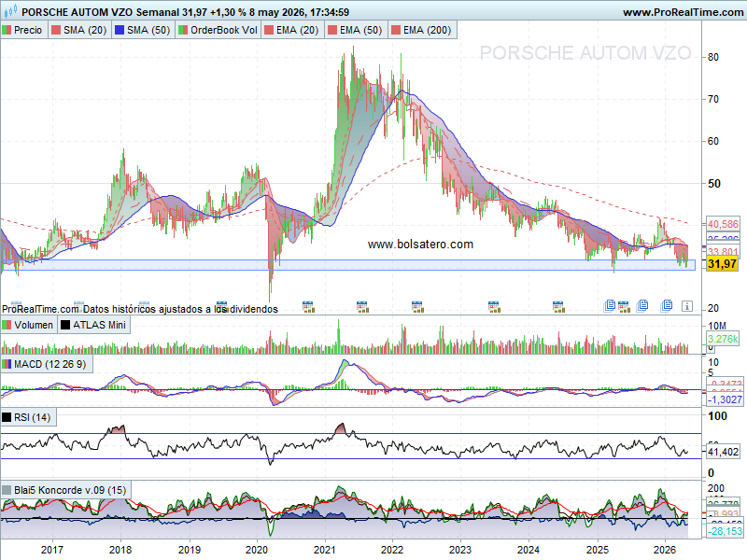Viewport: 747px width, 560px height.
Task: Click the 40,586 EMA value label
Action: [x=723, y=224]
